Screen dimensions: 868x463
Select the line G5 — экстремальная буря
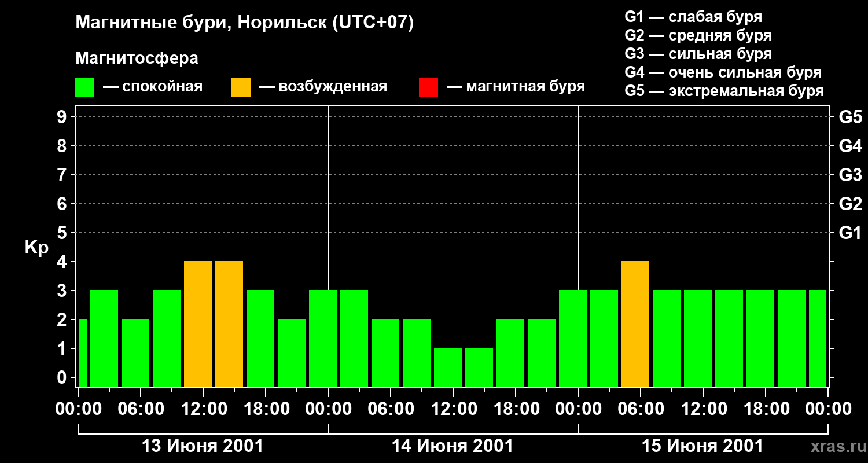(x=724, y=91)
